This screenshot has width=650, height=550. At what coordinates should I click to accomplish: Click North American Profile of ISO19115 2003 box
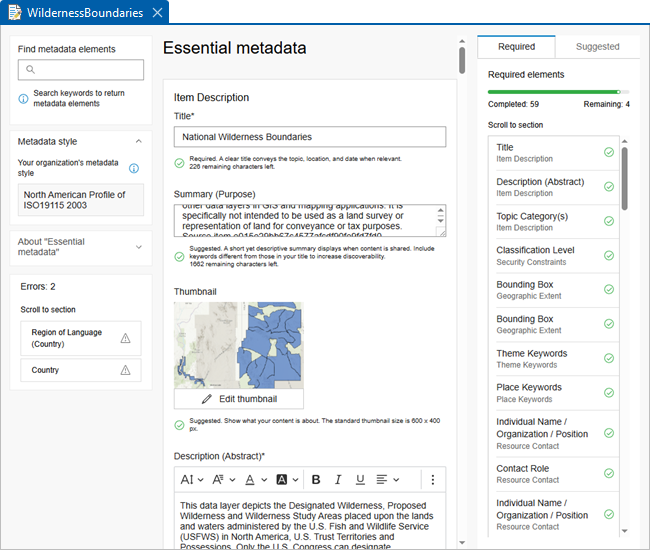[x=81, y=200]
